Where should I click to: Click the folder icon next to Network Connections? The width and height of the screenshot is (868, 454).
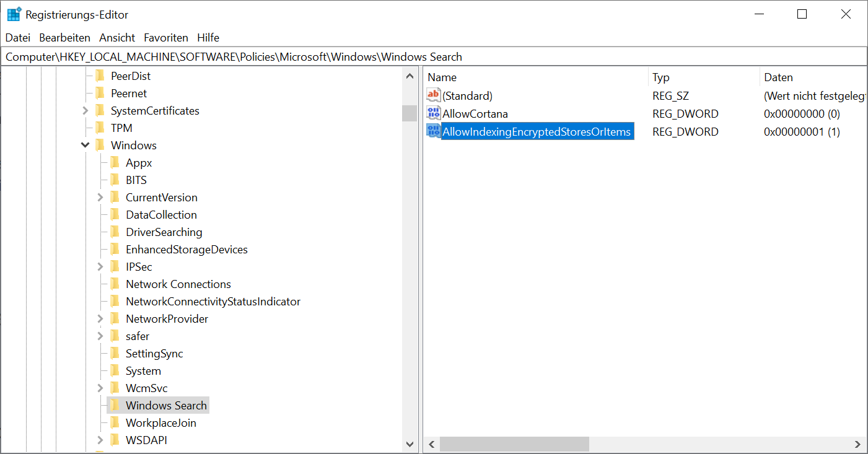[x=115, y=284]
